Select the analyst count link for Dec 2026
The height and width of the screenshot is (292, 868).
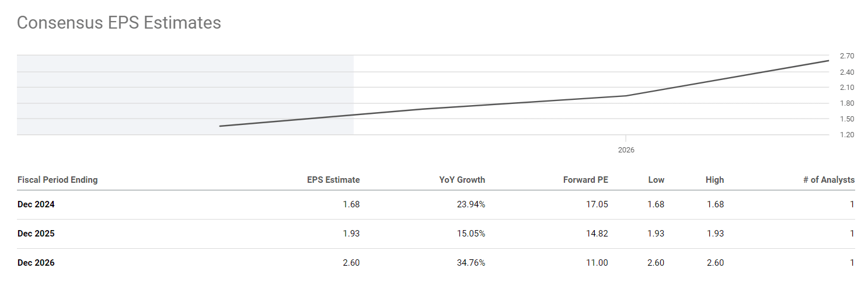click(852, 263)
